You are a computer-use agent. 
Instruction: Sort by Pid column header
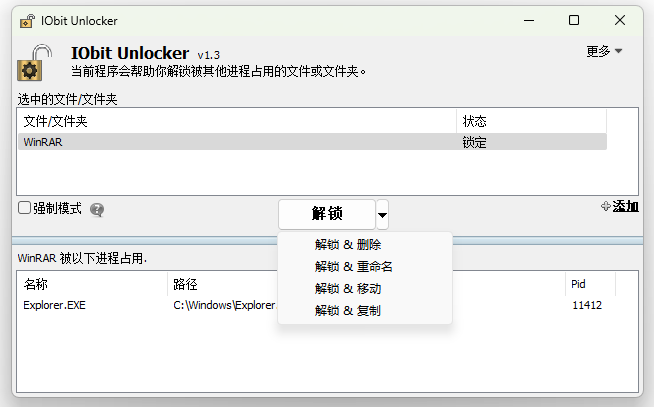590,284
